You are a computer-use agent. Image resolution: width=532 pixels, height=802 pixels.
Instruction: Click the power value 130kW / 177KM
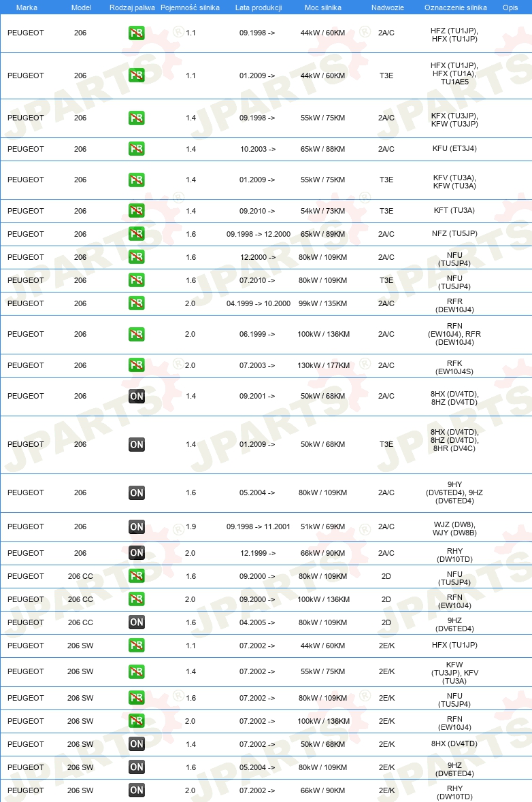(x=323, y=365)
